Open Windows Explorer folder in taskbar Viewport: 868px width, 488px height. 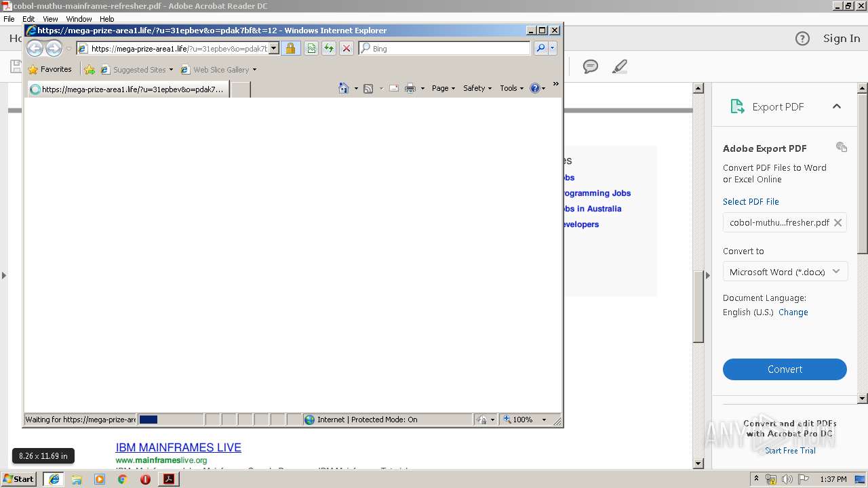pos(77,479)
